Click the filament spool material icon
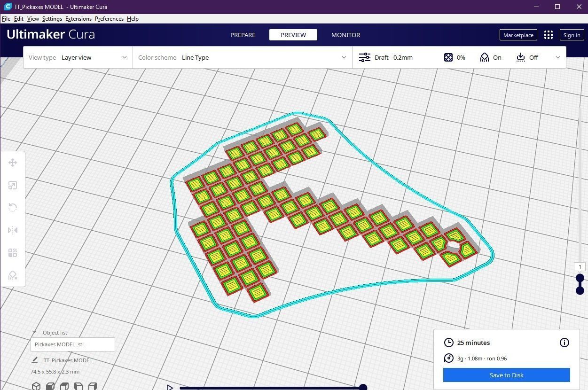The width and height of the screenshot is (588, 390). 449,358
